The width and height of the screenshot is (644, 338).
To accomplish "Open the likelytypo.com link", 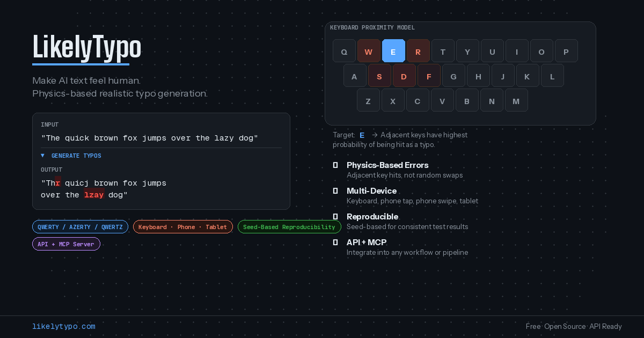I will pos(64,326).
